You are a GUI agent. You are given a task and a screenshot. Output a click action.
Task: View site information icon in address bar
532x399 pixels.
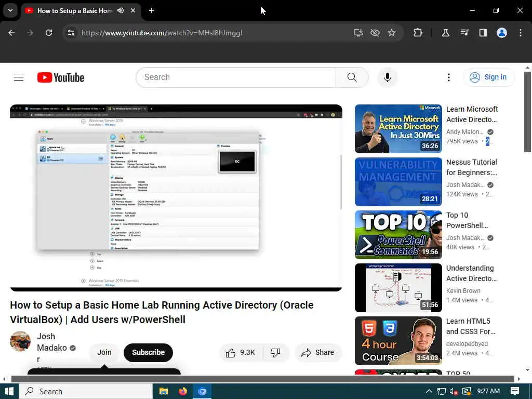click(x=71, y=33)
